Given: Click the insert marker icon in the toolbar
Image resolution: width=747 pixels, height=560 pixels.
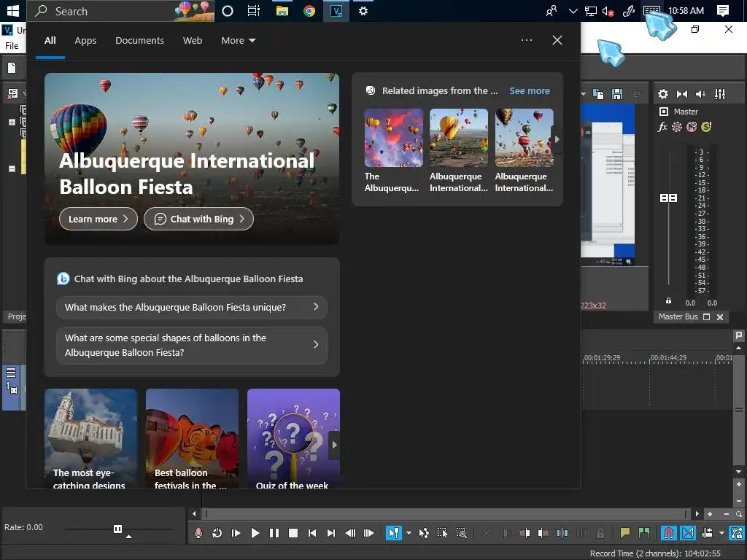Looking at the screenshot, I should pyautogui.click(x=624, y=533).
